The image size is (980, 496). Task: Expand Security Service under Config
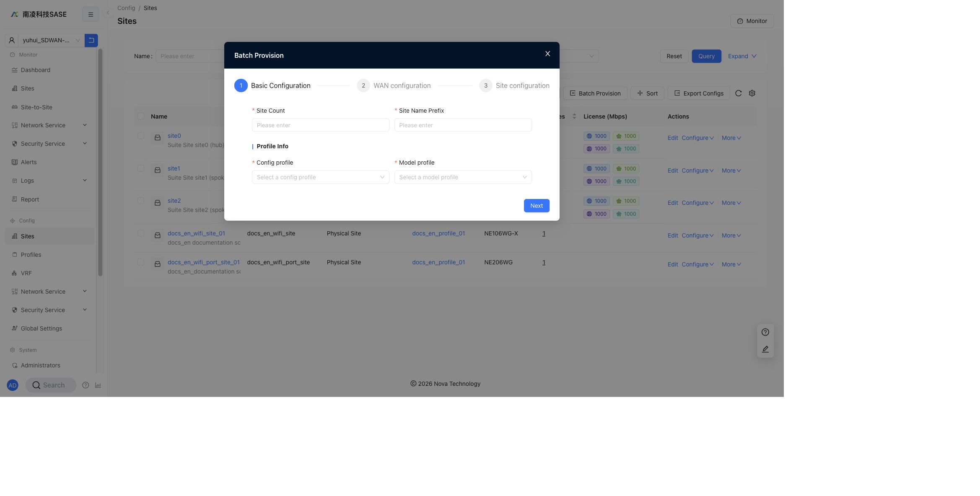[x=50, y=310]
